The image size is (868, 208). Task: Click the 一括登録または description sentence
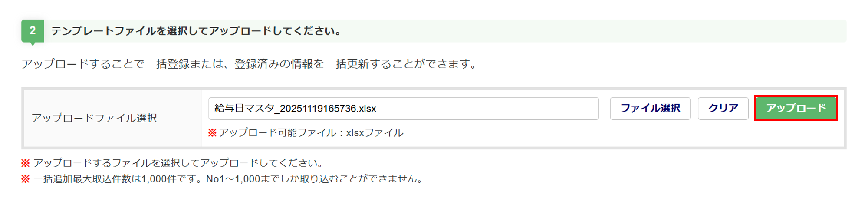(x=126, y=64)
